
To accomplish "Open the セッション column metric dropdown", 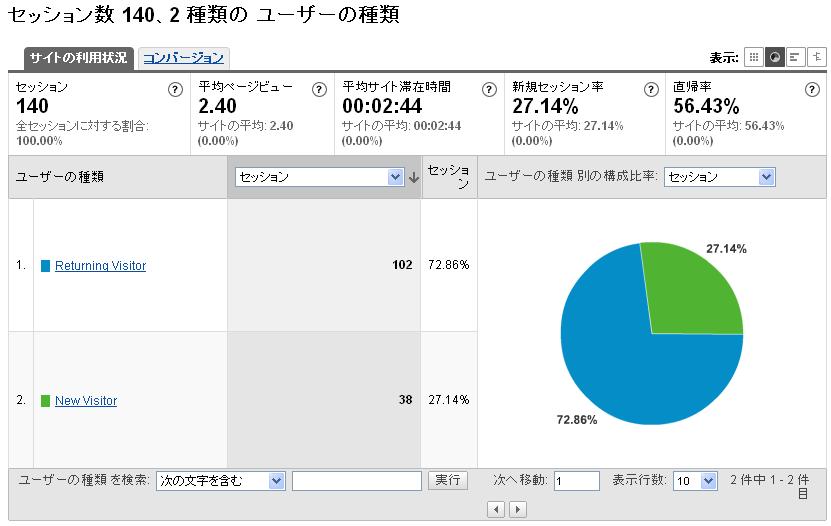I will pyautogui.click(x=319, y=177).
